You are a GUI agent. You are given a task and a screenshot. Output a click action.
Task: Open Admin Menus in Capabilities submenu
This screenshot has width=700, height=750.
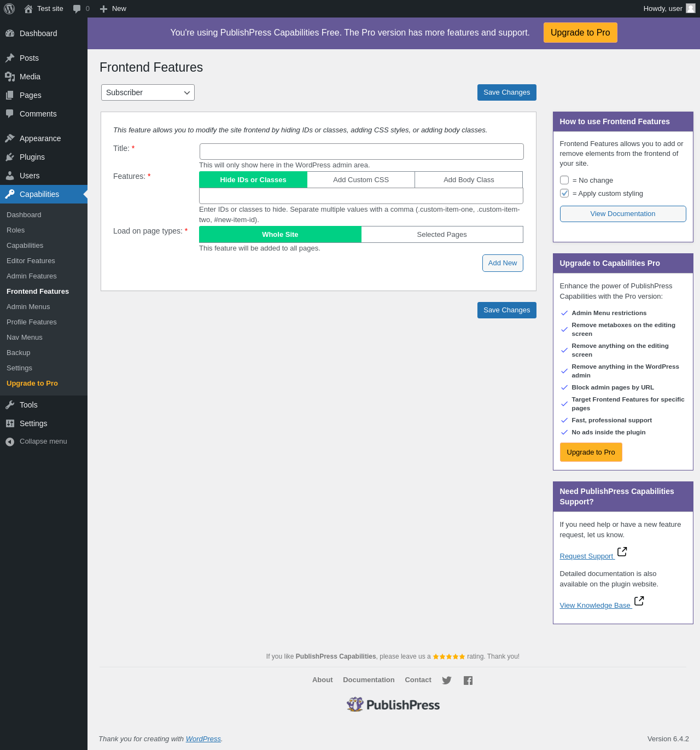pyautogui.click(x=28, y=307)
